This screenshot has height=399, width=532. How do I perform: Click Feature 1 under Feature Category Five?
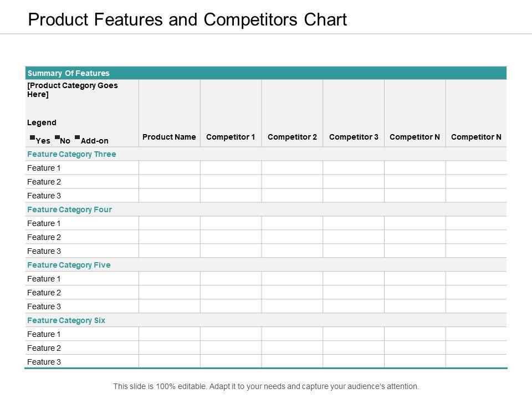pos(44,279)
